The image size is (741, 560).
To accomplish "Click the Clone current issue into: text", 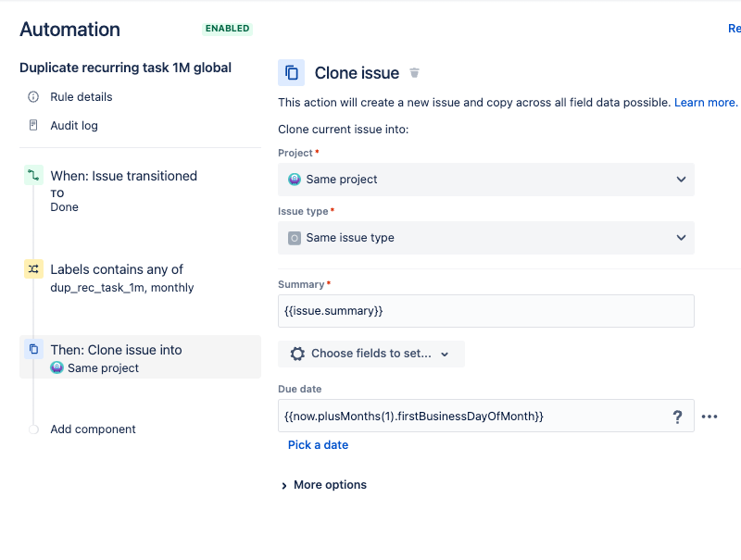I will coord(343,130).
